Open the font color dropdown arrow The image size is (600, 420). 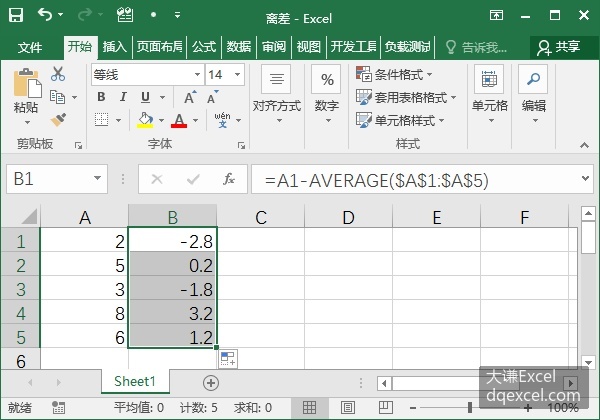point(196,120)
